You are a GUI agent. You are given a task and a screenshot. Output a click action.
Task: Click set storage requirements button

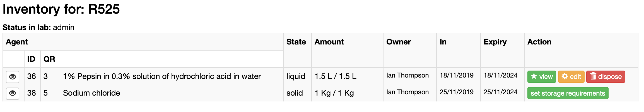568,93
